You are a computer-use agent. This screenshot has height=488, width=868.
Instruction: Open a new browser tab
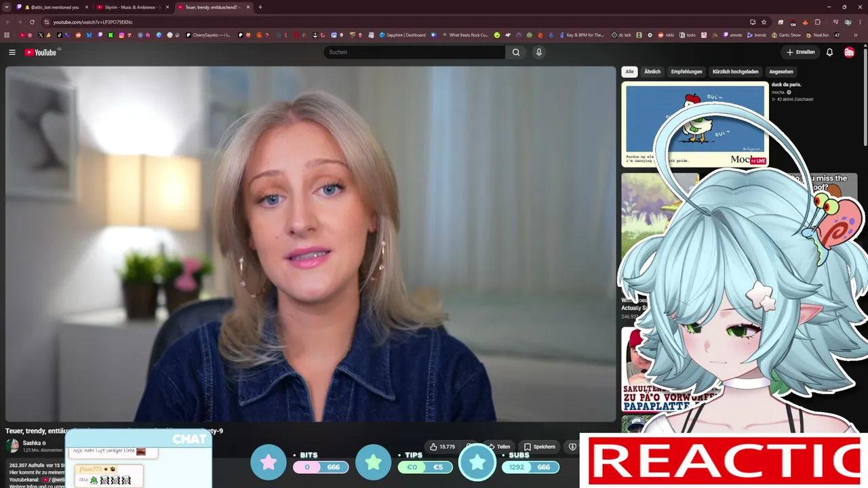[x=260, y=7]
